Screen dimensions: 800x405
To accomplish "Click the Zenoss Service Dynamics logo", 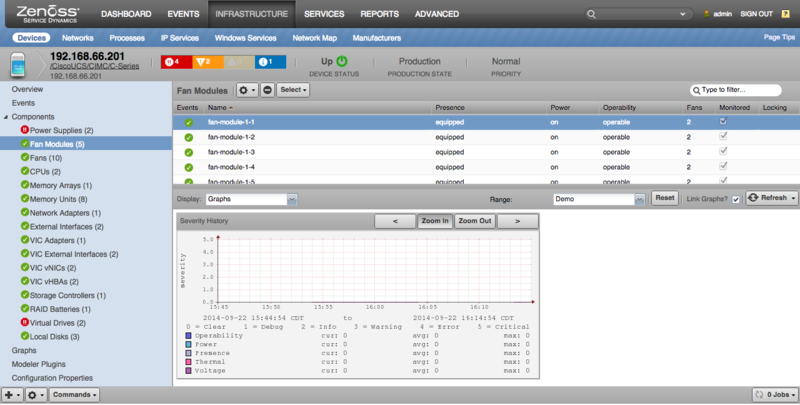I will [x=48, y=14].
